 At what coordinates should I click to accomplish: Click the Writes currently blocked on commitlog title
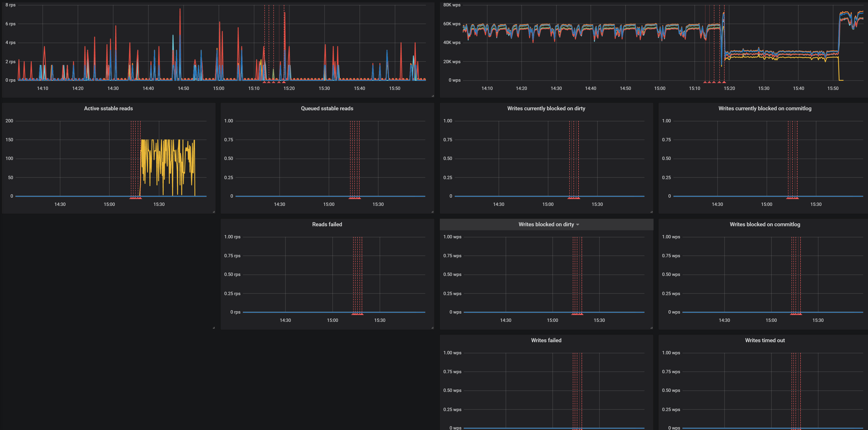pyautogui.click(x=765, y=108)
